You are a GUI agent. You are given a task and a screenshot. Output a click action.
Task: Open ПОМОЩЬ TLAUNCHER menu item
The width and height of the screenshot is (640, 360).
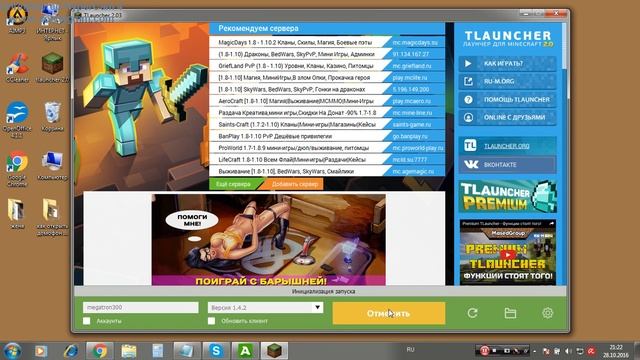pyautogui.click(x=507, y=100)
